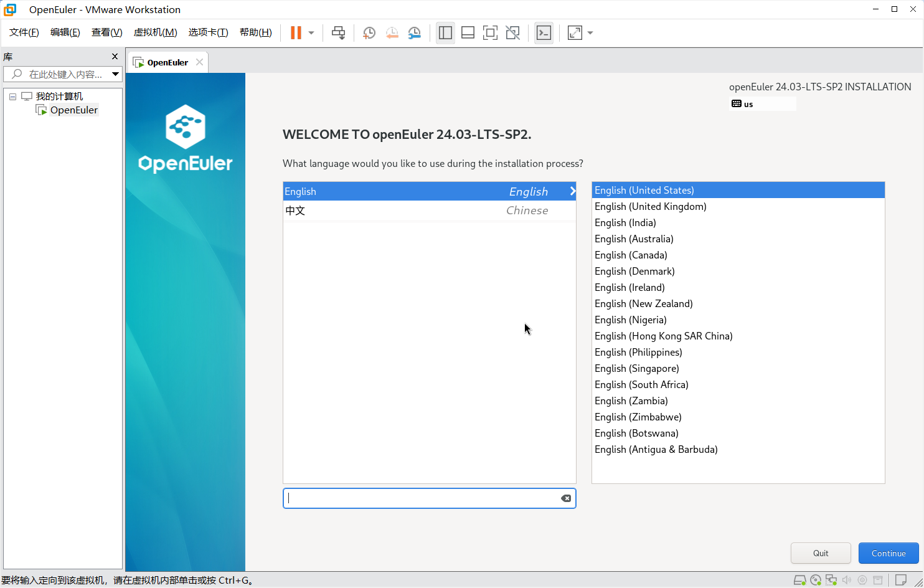
Task: Open the stretch display dropdown arrow
Action: coord(590,33)
